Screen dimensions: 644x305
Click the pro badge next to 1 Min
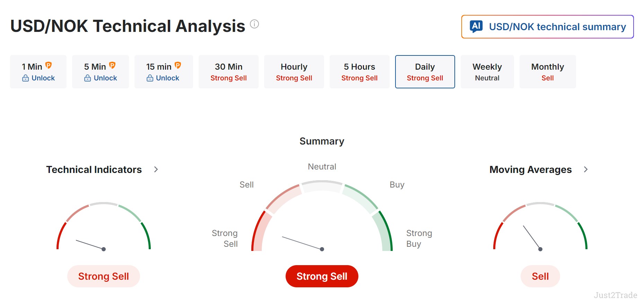tap(49, 65)
